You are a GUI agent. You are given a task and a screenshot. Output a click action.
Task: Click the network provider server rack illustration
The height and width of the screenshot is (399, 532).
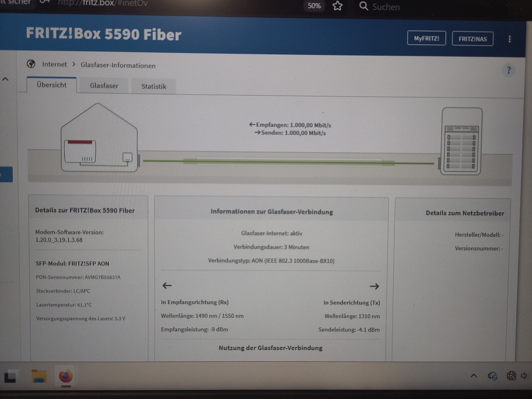click(x=462, y=141)
